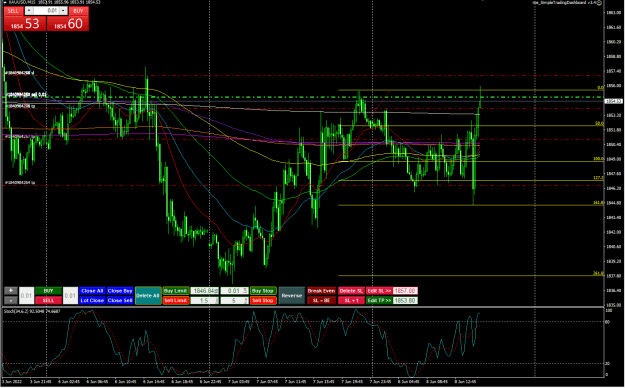Click the Delete All button
Image resolution: width=625 pixels, height=388 pixels.
148,295
